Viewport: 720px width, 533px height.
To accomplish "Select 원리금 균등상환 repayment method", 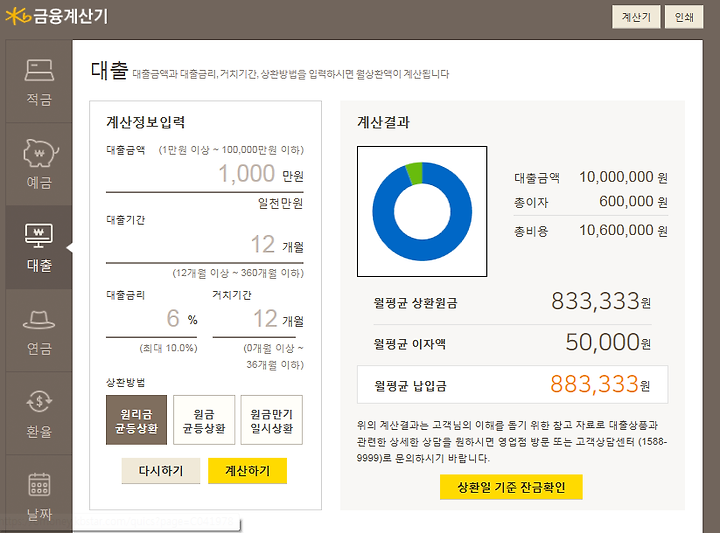I will (x=136, y=420).
